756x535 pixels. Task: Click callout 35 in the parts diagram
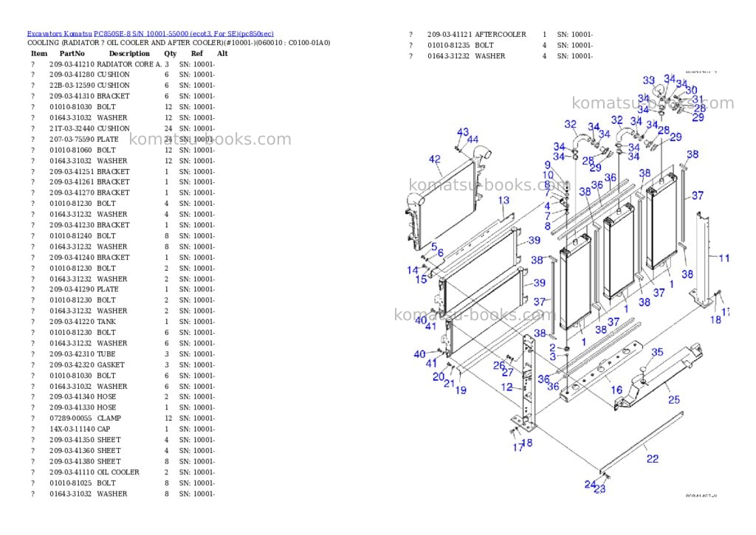point(657,352)
